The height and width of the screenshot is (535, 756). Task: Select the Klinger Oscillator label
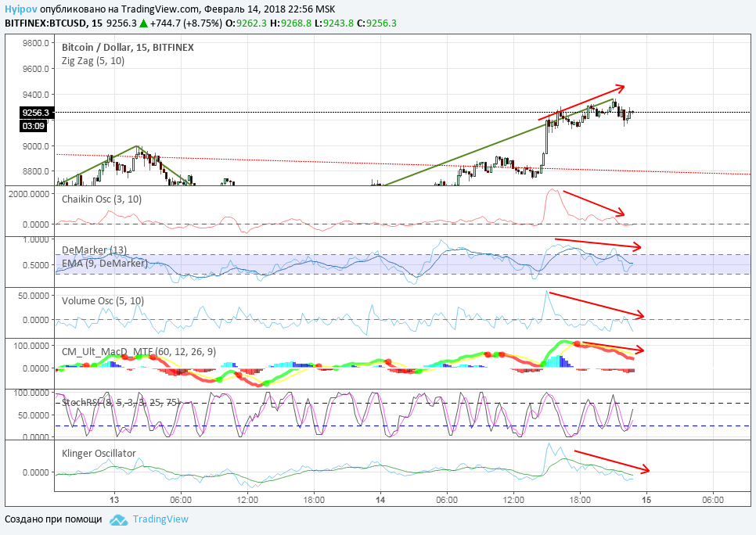[99, 453]
